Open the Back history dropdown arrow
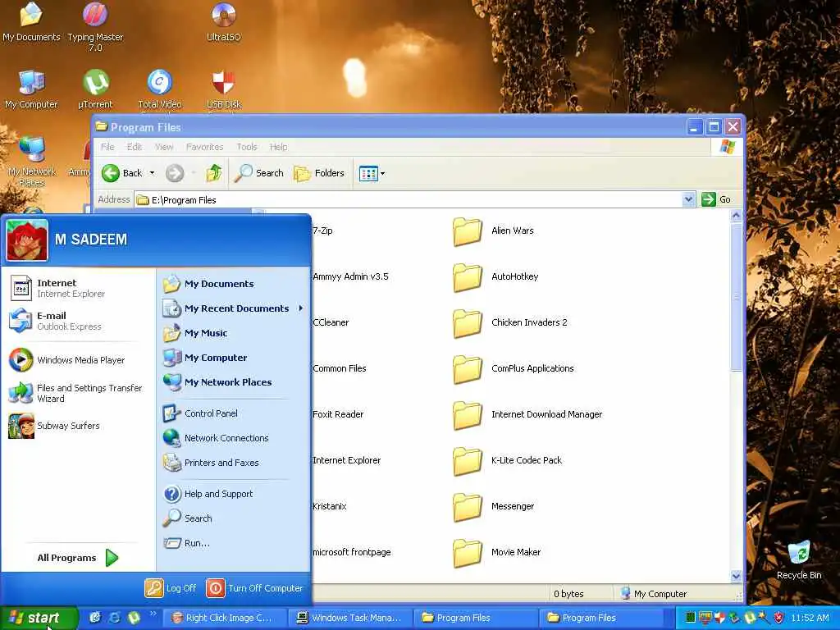This screenshot has height=630, width=840. point(152,173)
